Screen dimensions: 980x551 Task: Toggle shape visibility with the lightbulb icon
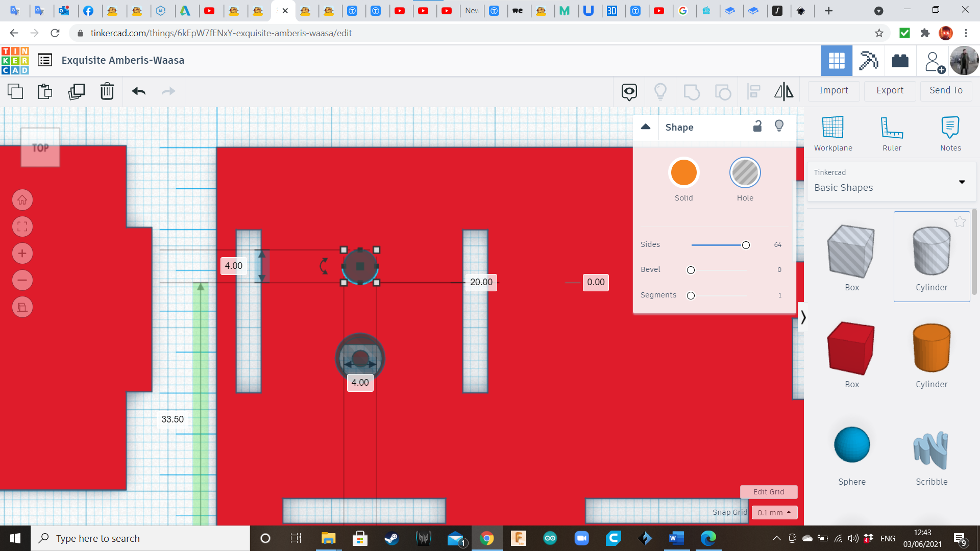point(778,126)
